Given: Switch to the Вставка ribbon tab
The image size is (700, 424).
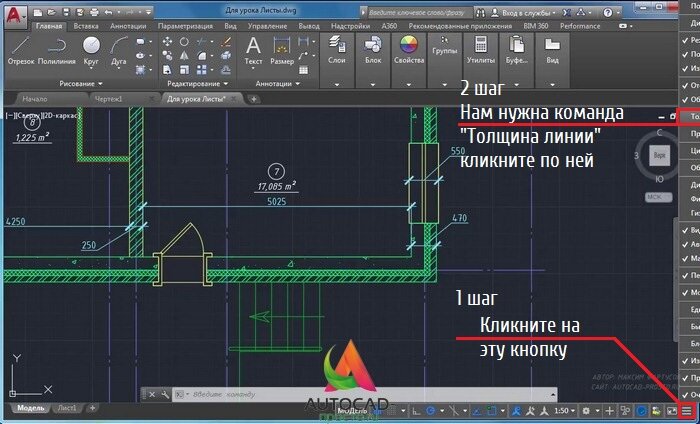Looking at the screenshot, I should coord(86,26).
